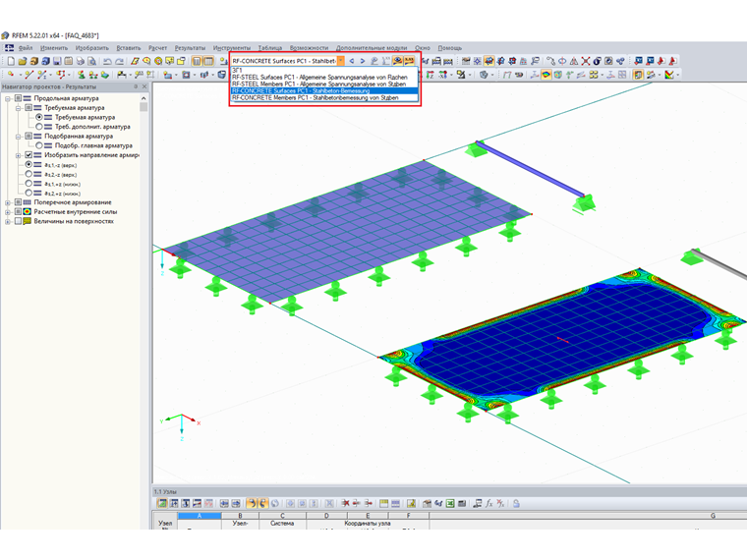747x560 pixels.
Task: Select the Требуемая арматура radio button
Action: [x=39, y=117]
